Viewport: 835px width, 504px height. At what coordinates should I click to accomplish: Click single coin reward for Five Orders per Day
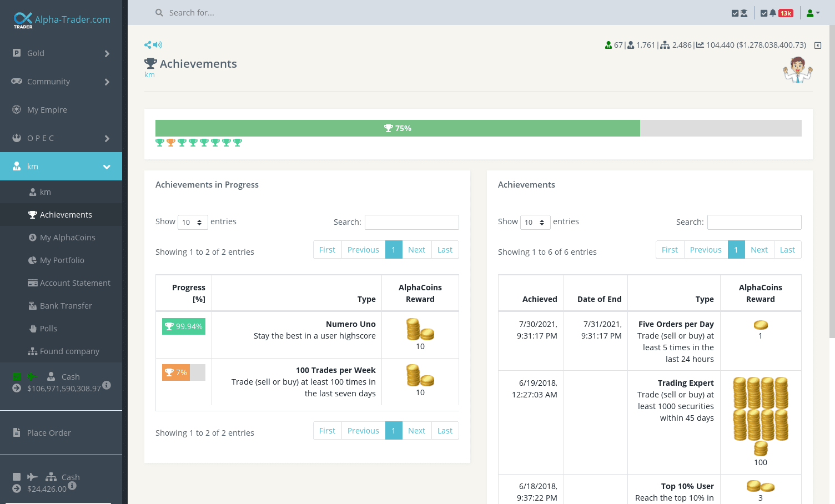[761, 325]
